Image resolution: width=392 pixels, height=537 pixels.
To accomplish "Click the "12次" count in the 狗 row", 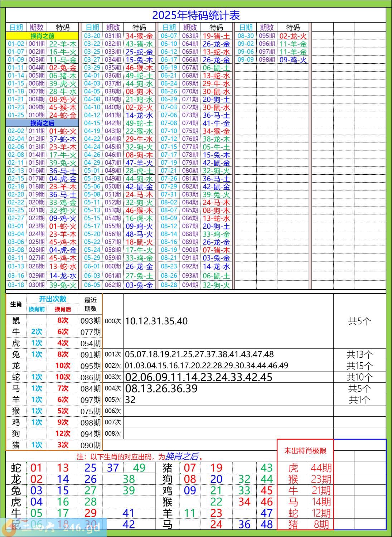I will [63, 434].
